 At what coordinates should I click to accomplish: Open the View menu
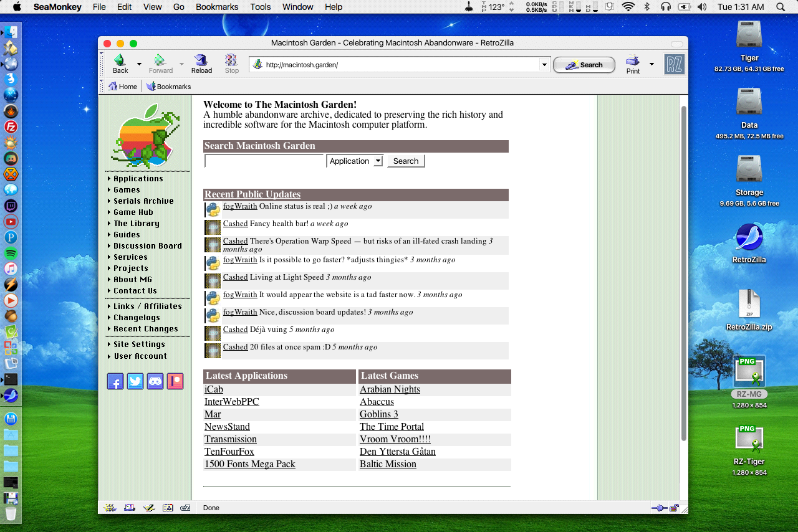point(152,7)
